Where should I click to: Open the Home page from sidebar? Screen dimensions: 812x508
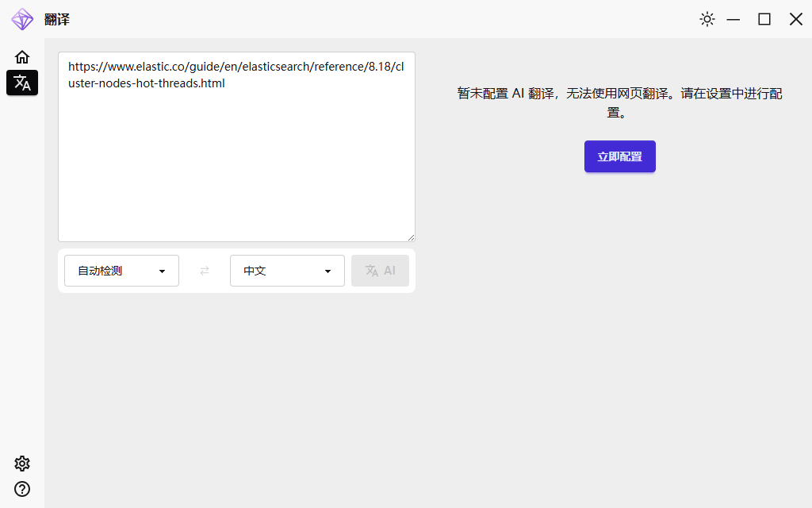(x=22, y=57)
